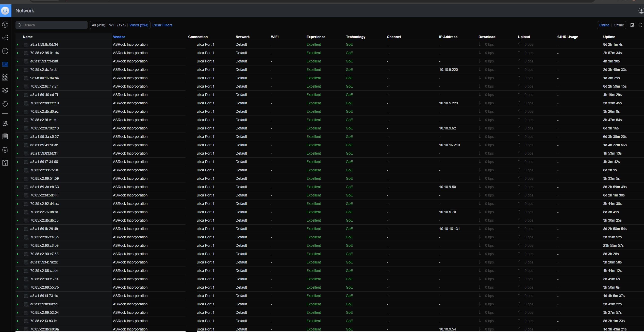Open the Settings gear icon in sidebar
Screen dimensions: 644x332
coord(5,150)
